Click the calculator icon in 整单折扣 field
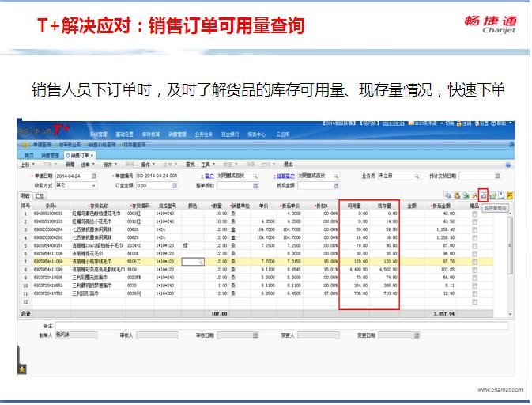This screenshot has height=405, width=532. [255, 186]
